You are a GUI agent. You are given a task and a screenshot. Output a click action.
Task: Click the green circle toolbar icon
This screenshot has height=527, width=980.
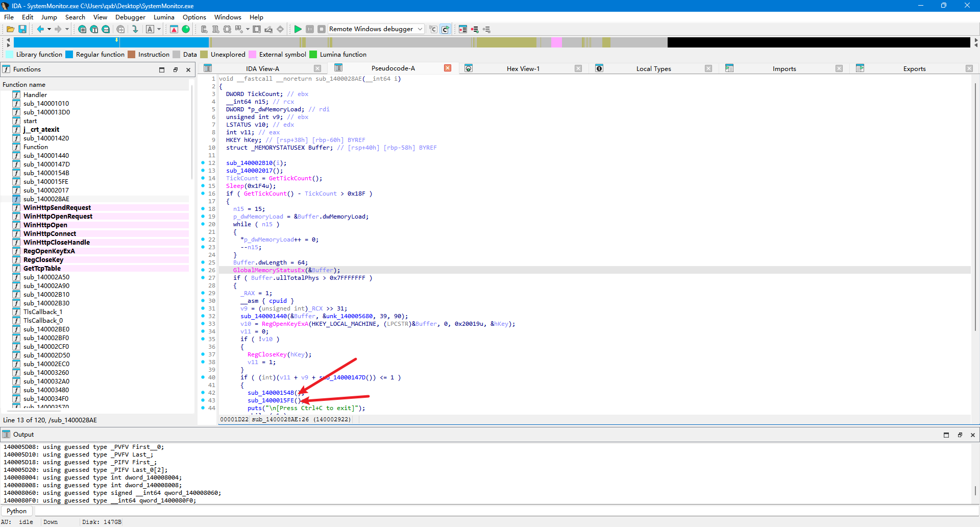coord(186,29)
